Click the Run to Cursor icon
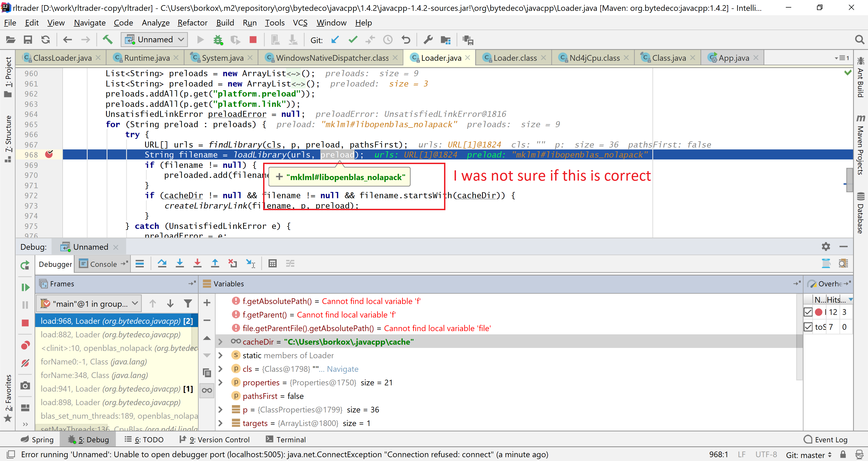868x461 pixels. coord(250,264)
